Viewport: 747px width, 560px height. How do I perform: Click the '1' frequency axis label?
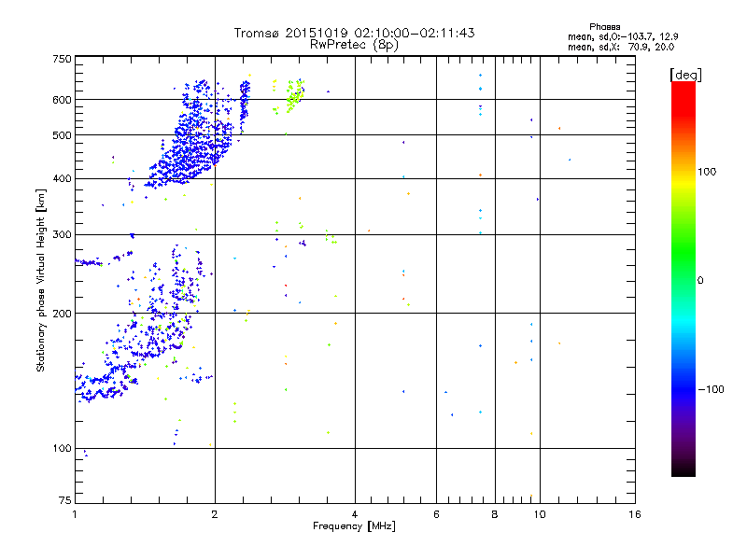point(75,514)
